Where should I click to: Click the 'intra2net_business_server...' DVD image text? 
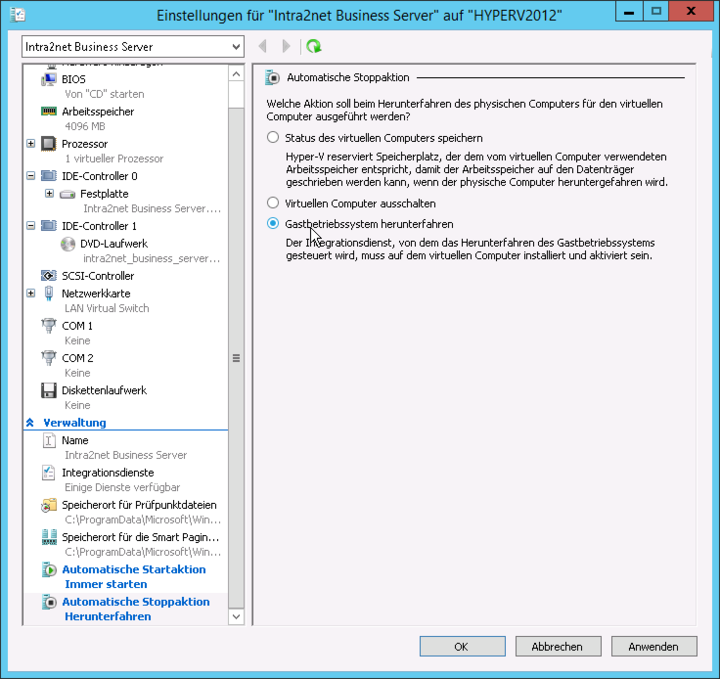[152, 258]
